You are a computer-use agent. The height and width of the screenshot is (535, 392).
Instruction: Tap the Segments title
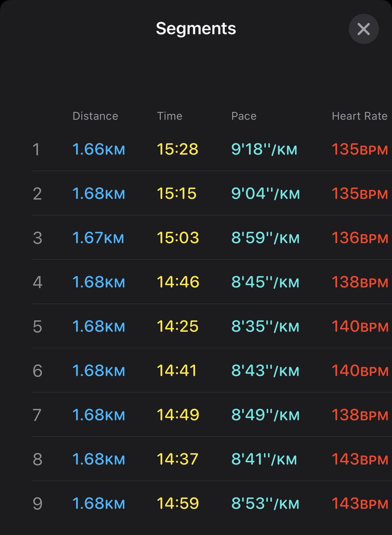point(196,29)
